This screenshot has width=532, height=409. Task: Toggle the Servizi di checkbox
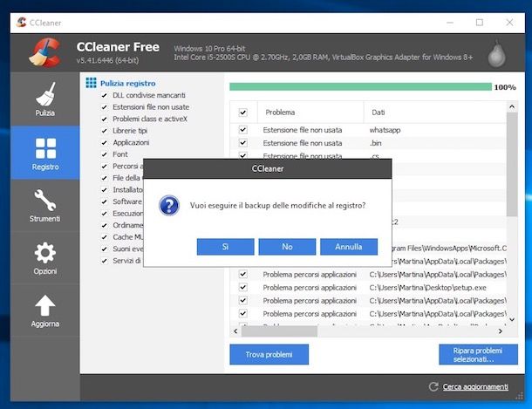[104, 261]
